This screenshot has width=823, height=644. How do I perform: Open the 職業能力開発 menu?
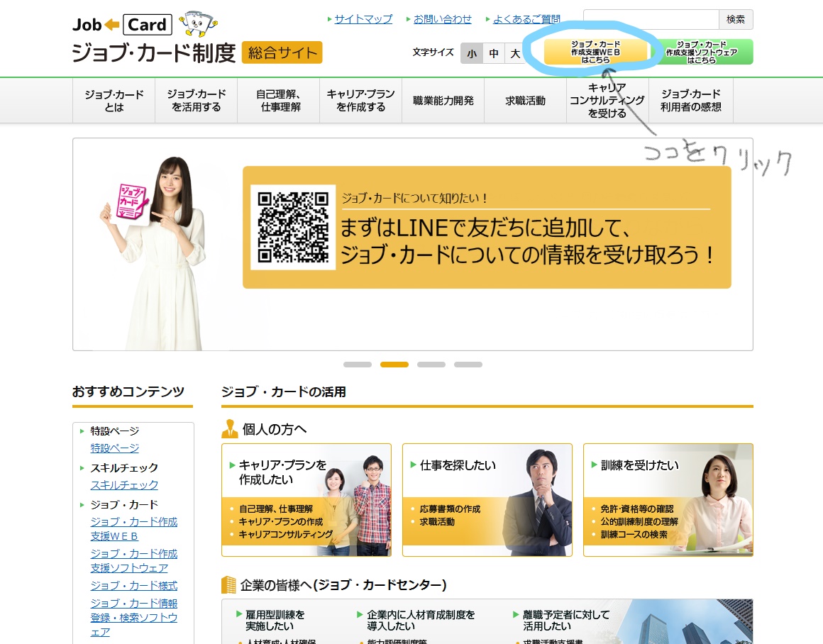(x=443, y=101)
